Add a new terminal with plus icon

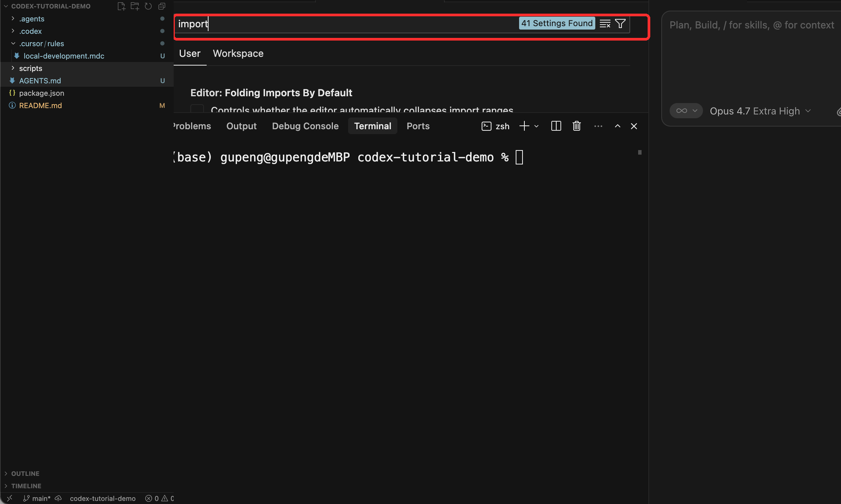click(x=524, y=126)
